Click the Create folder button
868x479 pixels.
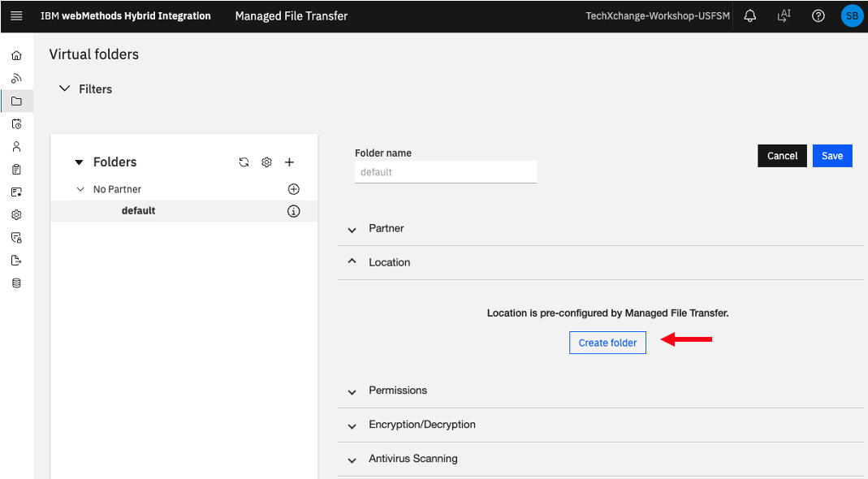coord(607,343)
